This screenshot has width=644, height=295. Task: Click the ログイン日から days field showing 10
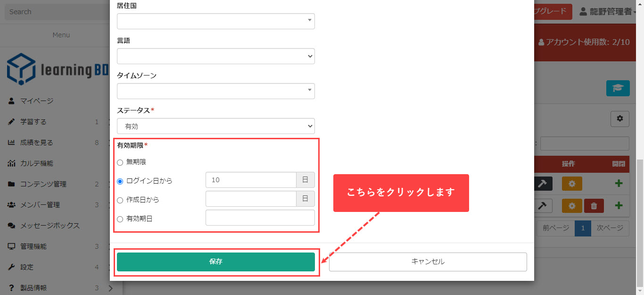[250, 180]
